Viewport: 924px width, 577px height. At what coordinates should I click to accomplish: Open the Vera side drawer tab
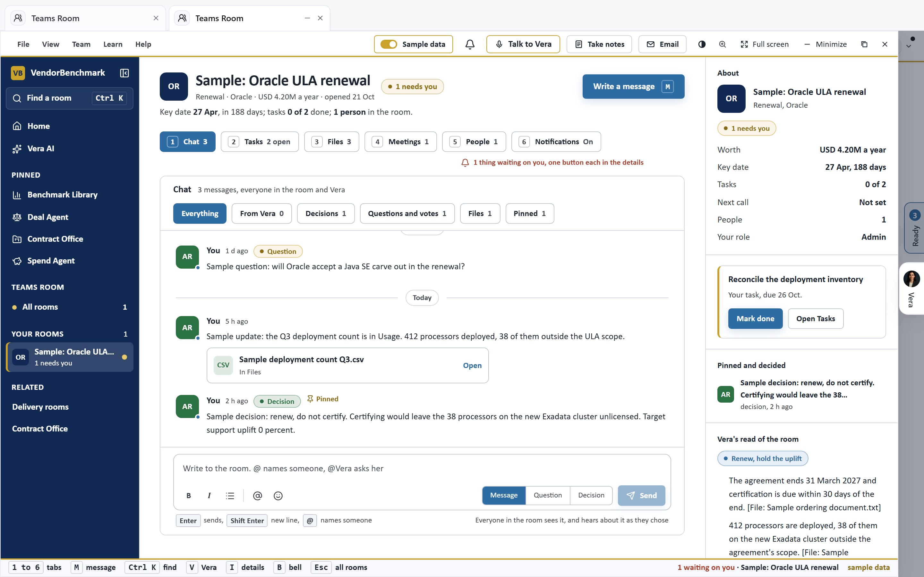(x=912, y=288)
